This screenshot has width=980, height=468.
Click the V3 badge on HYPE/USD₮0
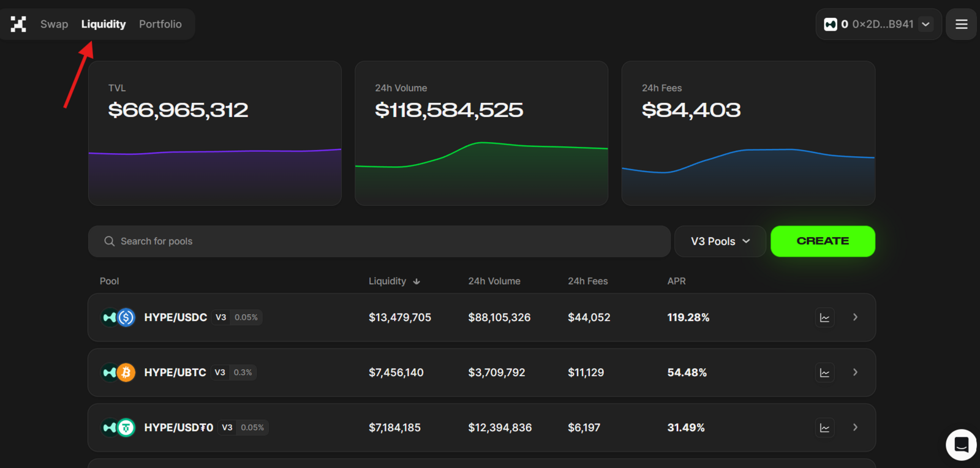tap(227, 428)
